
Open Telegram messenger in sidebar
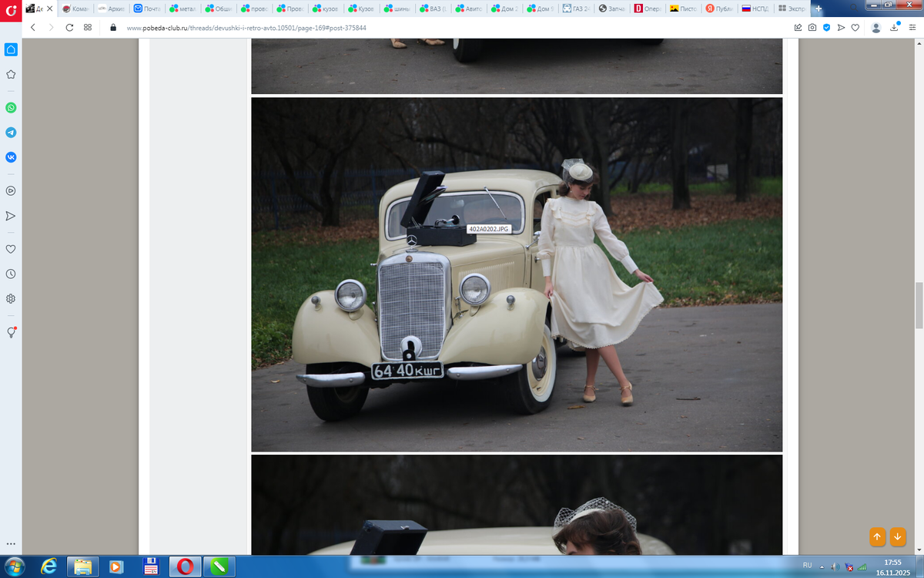tap(11, 133)
